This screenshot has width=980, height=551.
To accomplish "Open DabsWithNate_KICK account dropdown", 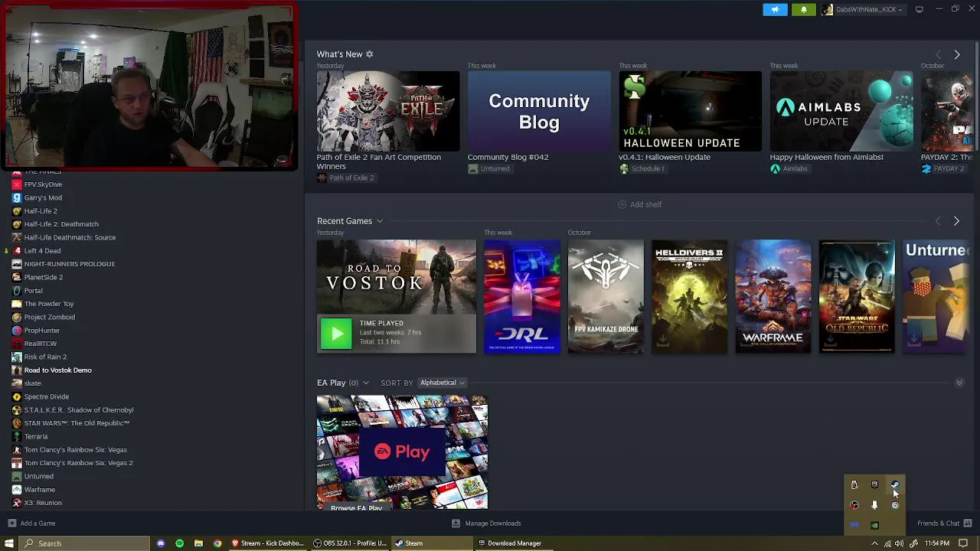I will tap(862, 9).
